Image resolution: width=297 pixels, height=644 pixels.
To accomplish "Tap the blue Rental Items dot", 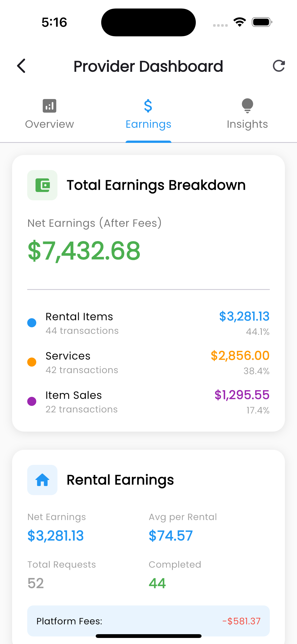I will pos(32,323).
